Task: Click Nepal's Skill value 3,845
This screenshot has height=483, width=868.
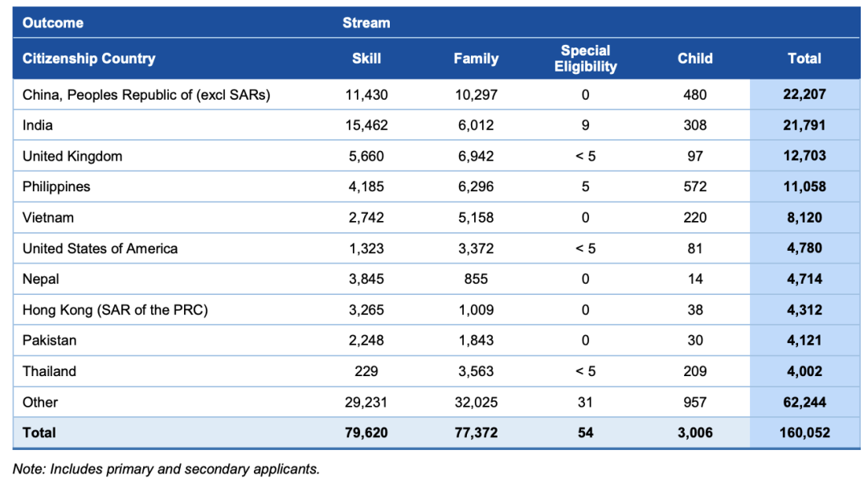Action: (366, 279)
